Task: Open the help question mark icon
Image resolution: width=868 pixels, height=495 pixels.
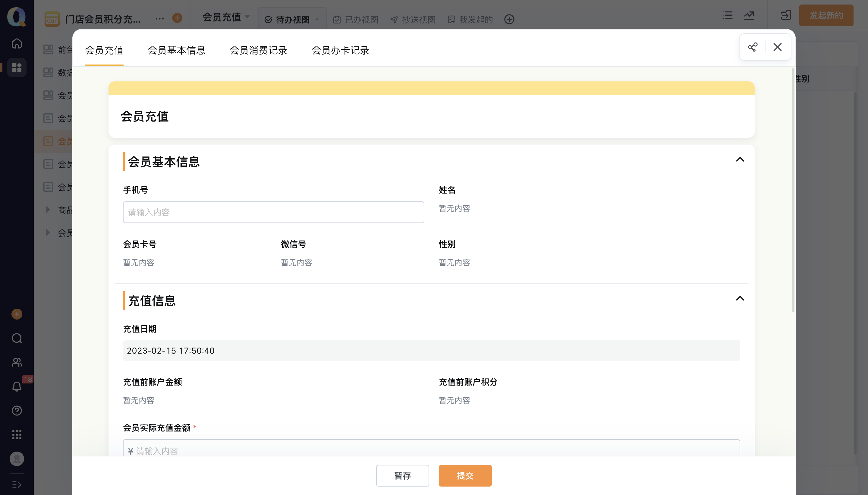Action: pyautogui.click(x=17, y=410)
